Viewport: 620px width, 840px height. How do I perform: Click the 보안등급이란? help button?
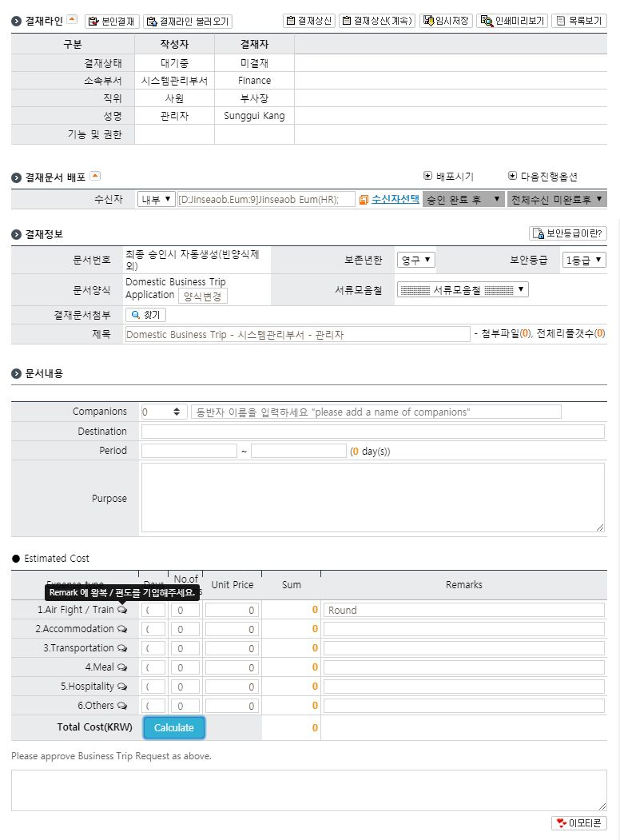coord(567,233)
